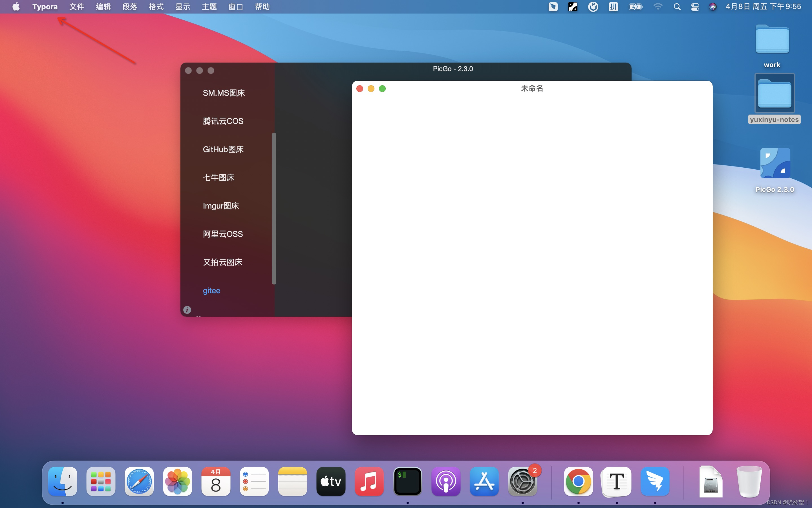Select 腾讯云COS in PicGo sidebar

click(x=223, y=121)
